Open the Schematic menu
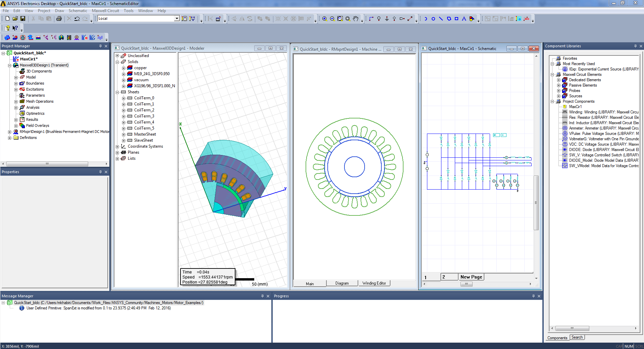 tap(78, 11)
